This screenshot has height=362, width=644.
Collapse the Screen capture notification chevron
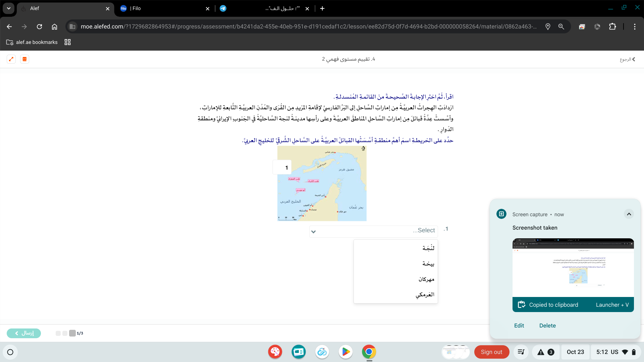click(629, 214)
